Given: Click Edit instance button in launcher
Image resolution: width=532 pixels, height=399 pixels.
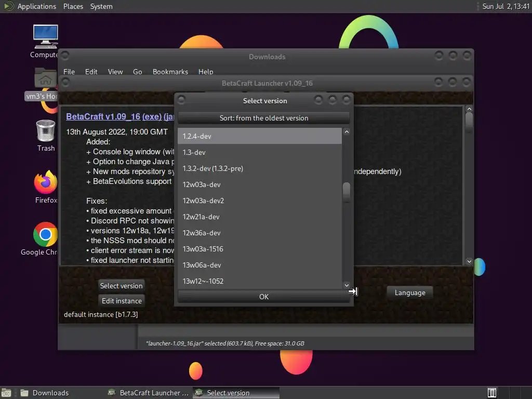Looking at the screenshot, I should (122, 301).
